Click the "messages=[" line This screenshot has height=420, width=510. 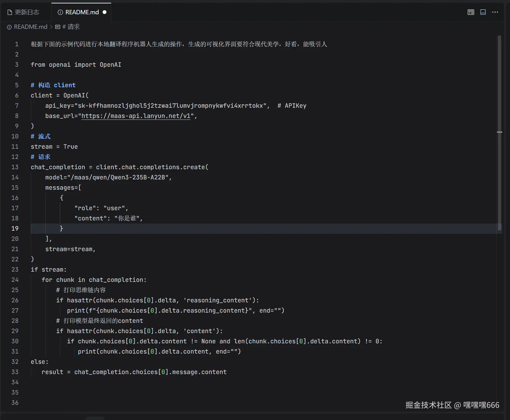coord(63,187)
